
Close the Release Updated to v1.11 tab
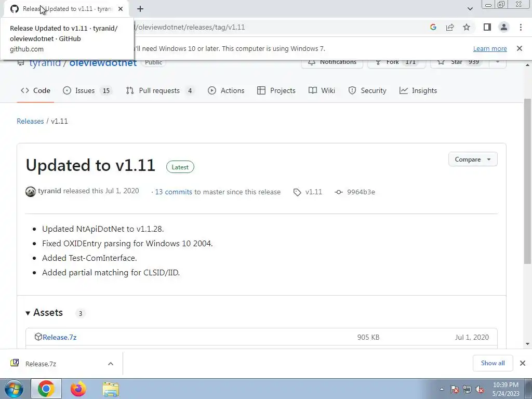pyautogui.click(x=121, y=9)
